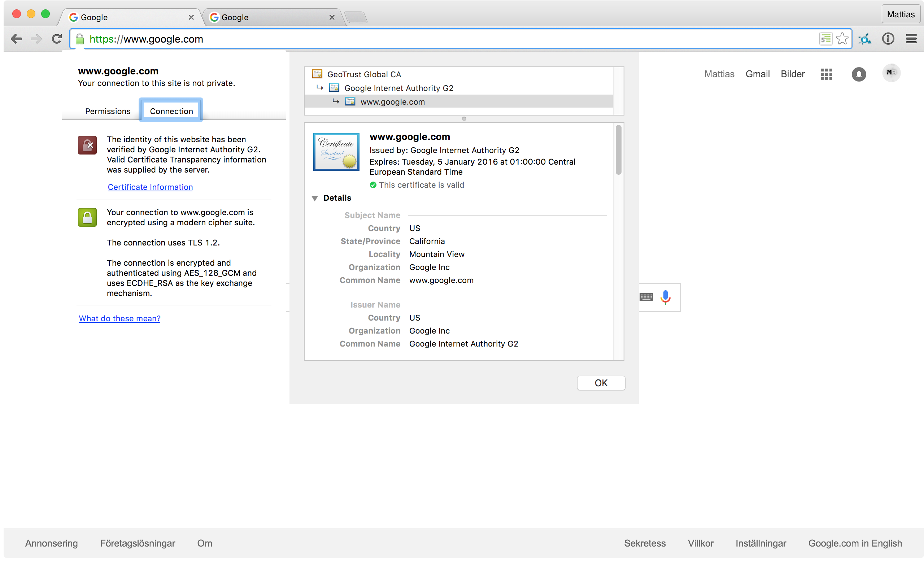The image size is (924, 561).
Task: Open the Certificate Information link
Action: [x=150, y=187]
